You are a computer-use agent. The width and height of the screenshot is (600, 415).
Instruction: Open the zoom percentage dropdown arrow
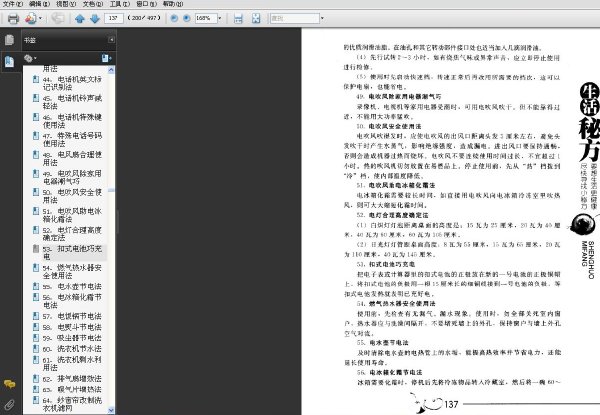click(220, 18)
